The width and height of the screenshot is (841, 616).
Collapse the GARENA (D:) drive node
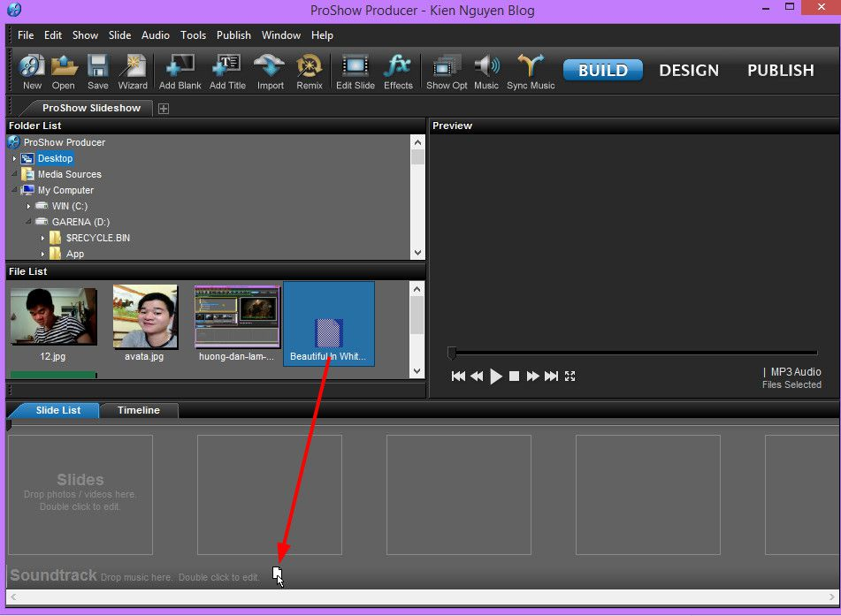(x=28, y=222)
